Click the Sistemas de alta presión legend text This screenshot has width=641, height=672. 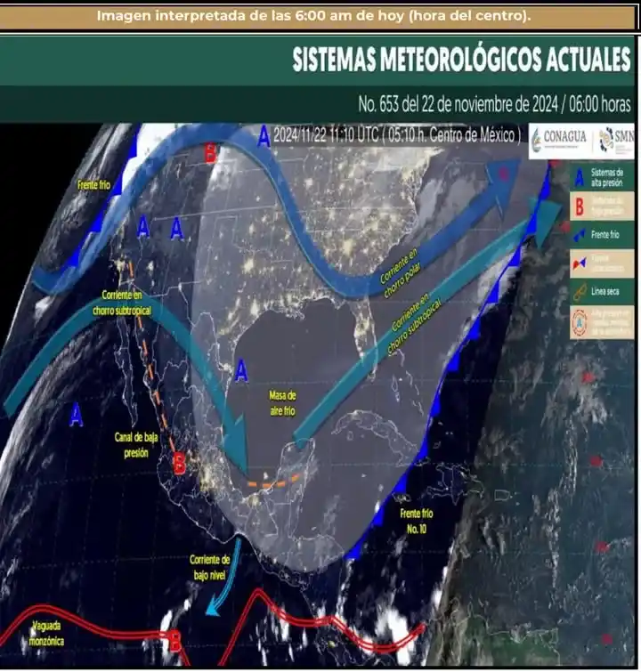606,177
